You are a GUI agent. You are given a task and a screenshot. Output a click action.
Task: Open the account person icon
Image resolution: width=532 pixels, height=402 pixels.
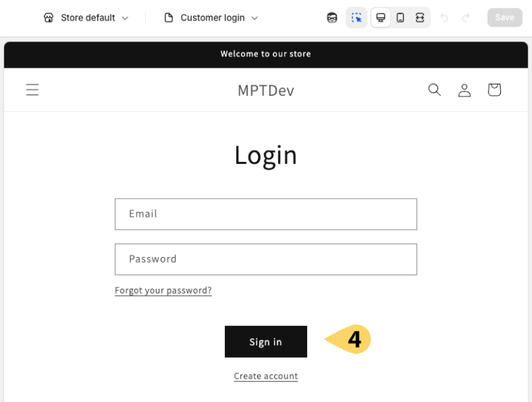coord(464,90)
